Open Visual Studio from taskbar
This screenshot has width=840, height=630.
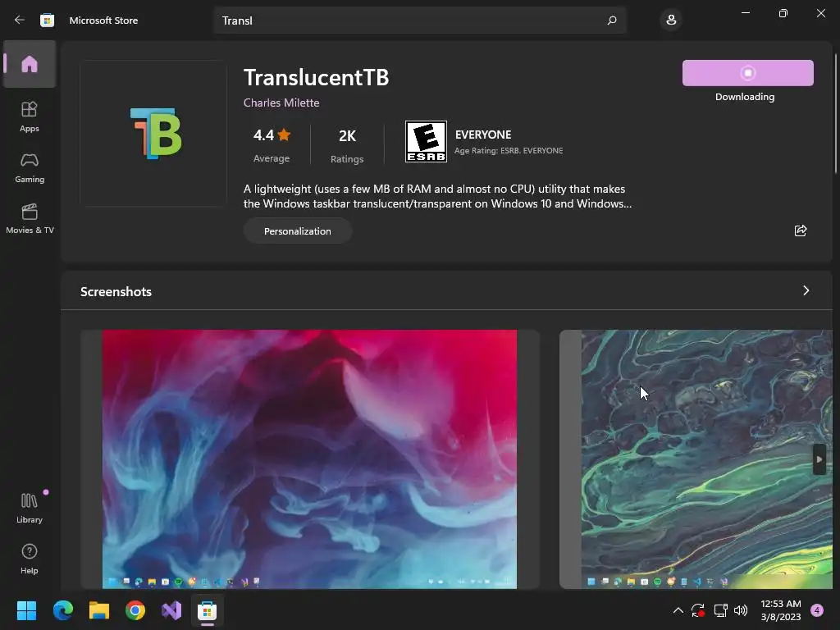pyautogui.click(x=171, y=610)
